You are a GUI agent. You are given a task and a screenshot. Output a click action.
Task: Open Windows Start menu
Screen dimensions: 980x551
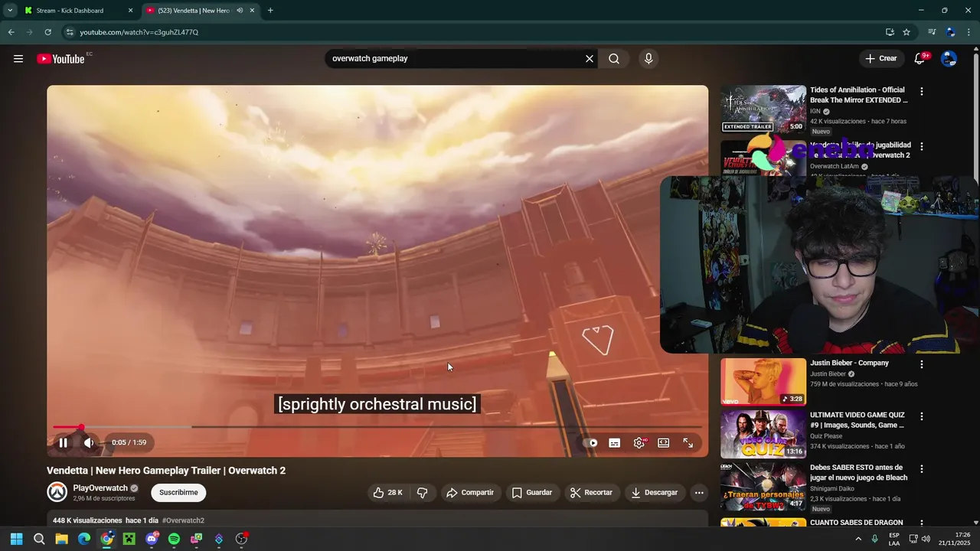point(16,539)
